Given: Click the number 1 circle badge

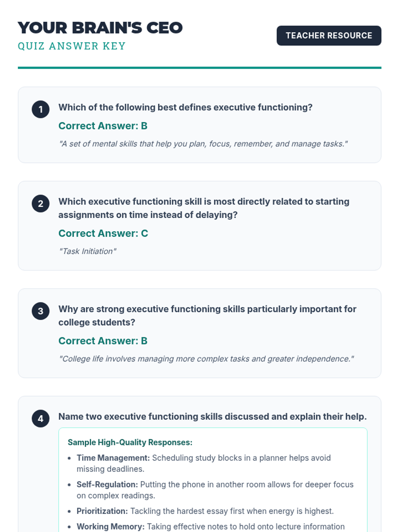Looking at the screenshot, I should (x=41, y=109).
